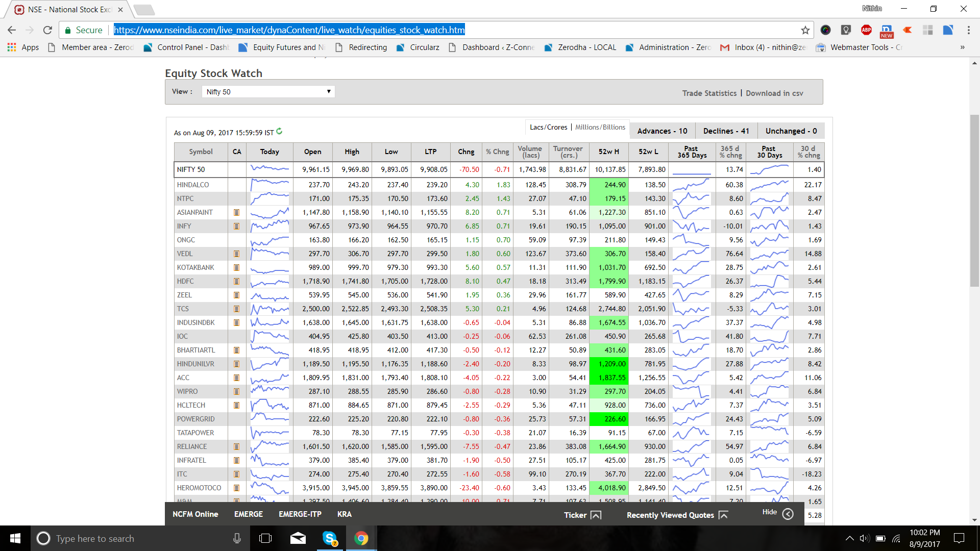The image size is (980, 551).
Task: Open corporate action icon beside VEDL
Action: pyautogui.click(x=236, y=254)
